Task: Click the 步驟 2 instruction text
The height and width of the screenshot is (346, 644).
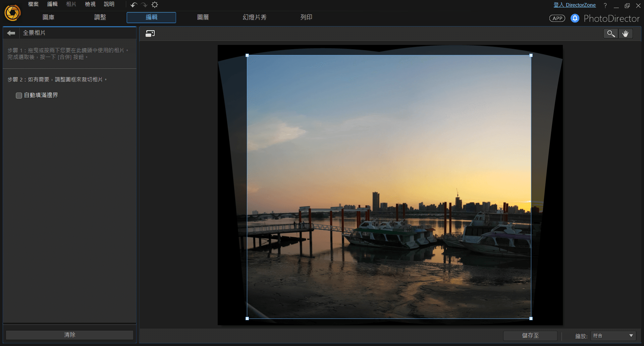Action: 57,80
